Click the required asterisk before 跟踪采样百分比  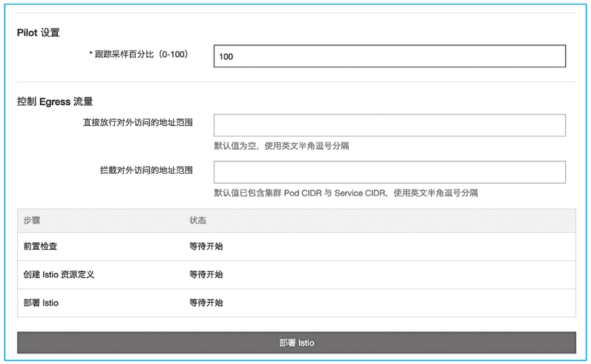tap(91, 55)
